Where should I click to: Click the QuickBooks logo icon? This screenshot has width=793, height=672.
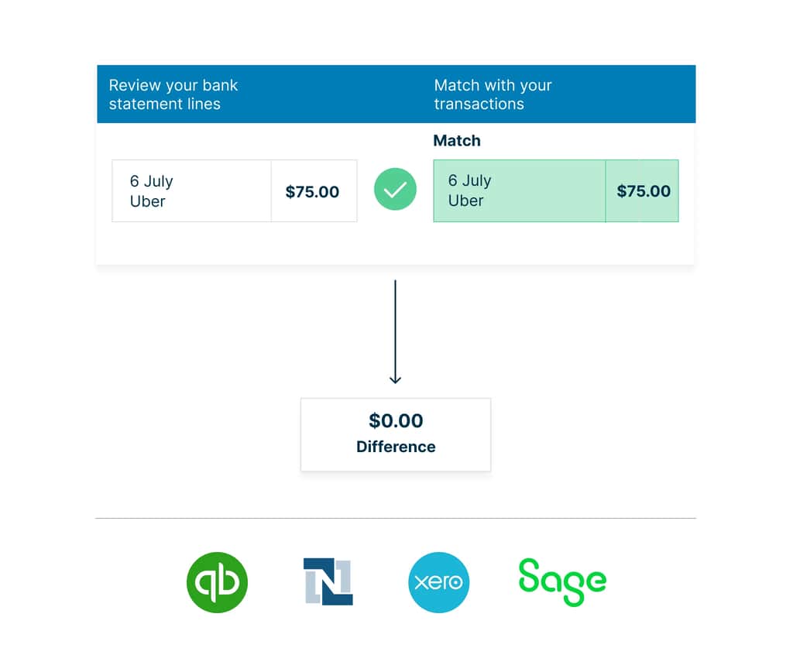(217, 582)
